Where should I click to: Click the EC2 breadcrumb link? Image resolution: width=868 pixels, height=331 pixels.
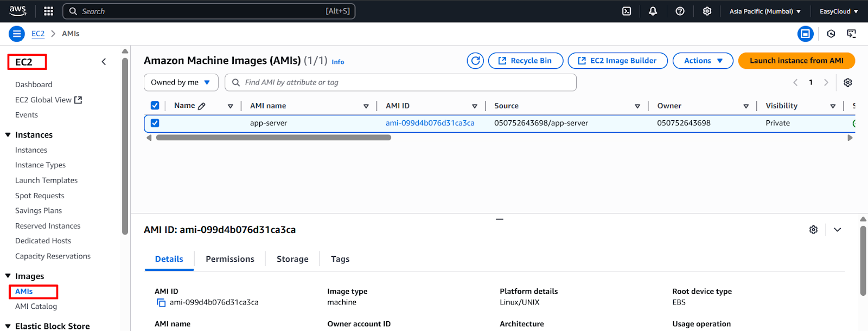(x=38, y=34)
